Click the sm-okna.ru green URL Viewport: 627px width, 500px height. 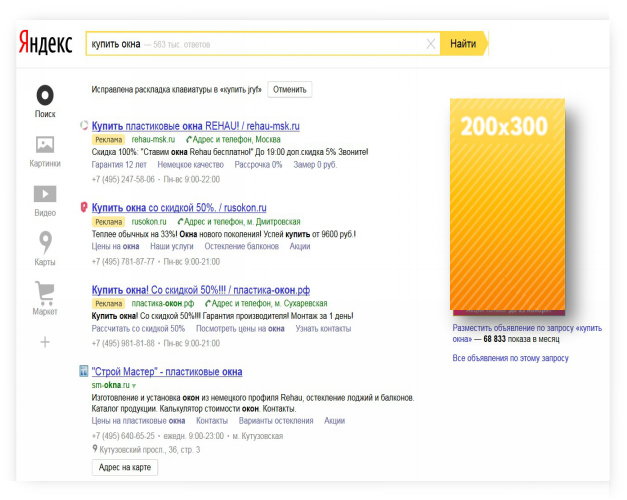111,385
